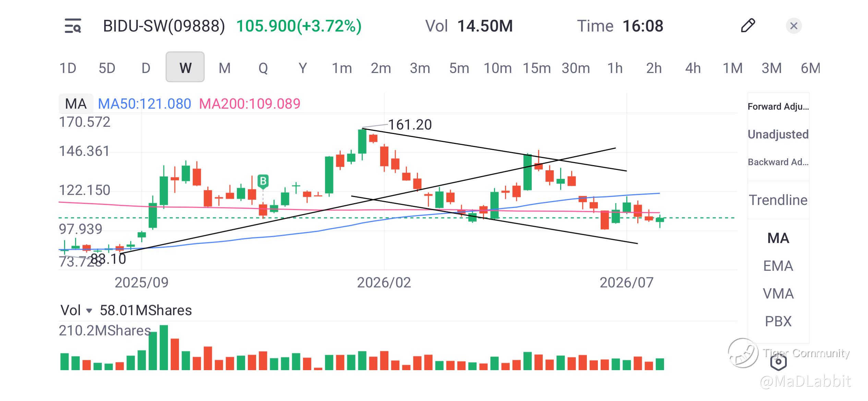Open the stock search list icon

click(x=73, y=26)
